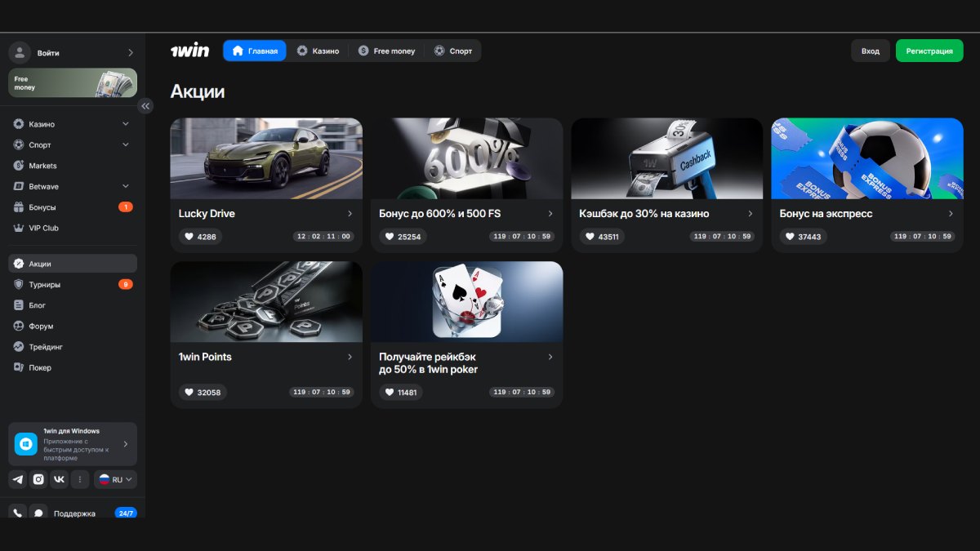Select Акции in the sidebar
980x551 pixels.
point(73,264)
